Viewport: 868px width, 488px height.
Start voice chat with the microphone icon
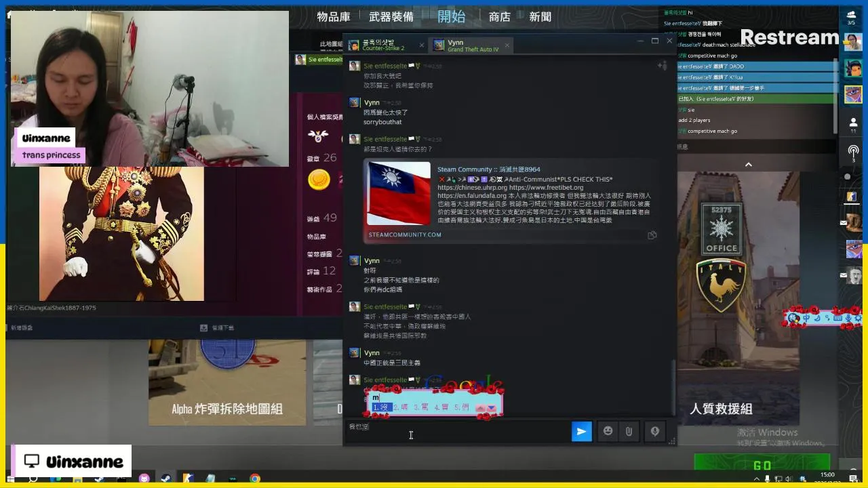[x=654, y=431]
